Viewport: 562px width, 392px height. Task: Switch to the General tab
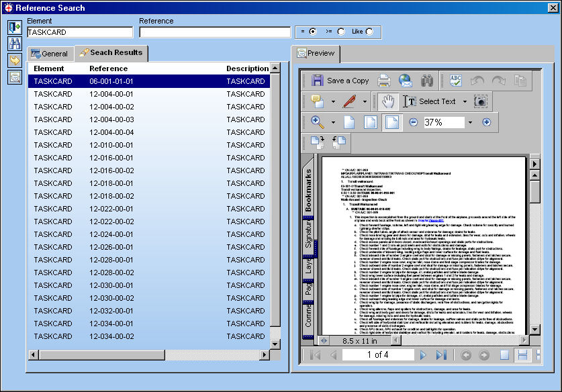click(50, 54)
